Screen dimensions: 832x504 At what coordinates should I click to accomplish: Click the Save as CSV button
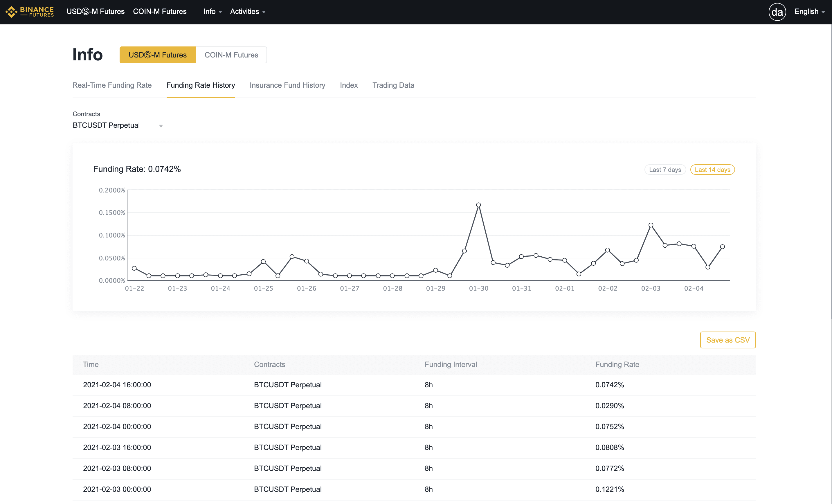(728, 340)
